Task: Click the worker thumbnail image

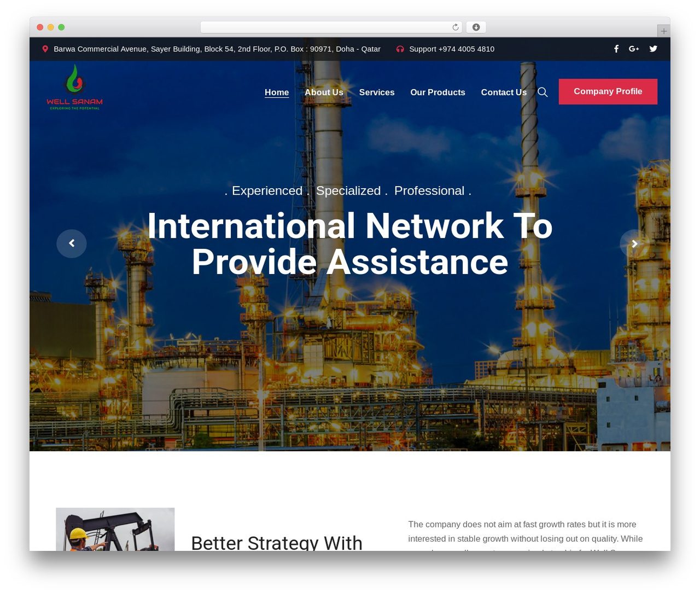Action: tap(115, 529)
